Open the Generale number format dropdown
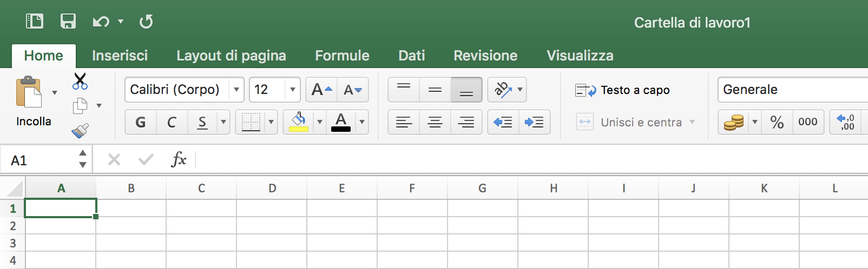The image size is (868, 269). pos(790,90)
